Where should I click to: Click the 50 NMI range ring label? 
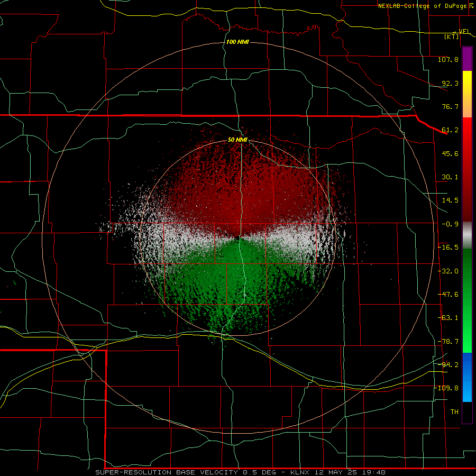coord(237,140)
